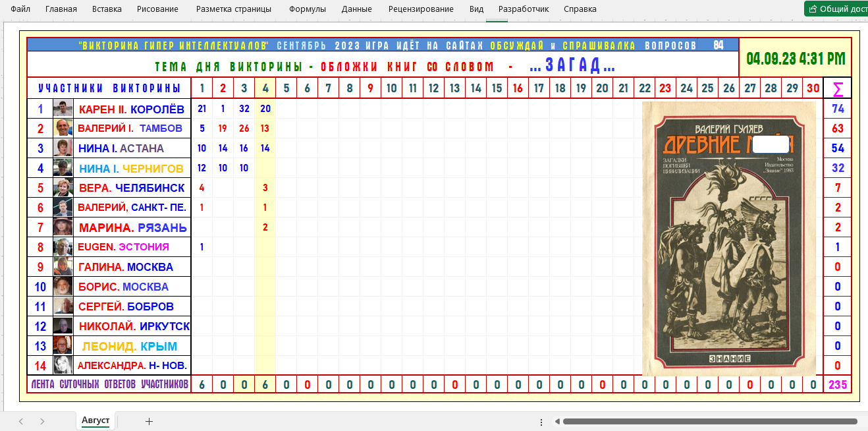Image resolution: width=868 pixels, height=431 pixels.
Task: Click the ВИКТОРИНА ГИПЕР ИНТЕЛЛЕКТУАЛОВ banner
Action: pos(383,45)
